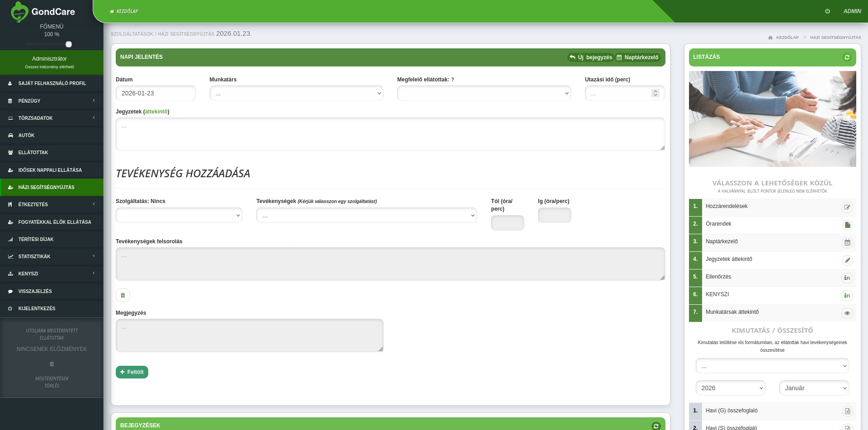Expand the Pénzügy sidebar menu
Viewport: 868px width, 430px height.
(52, 101)
